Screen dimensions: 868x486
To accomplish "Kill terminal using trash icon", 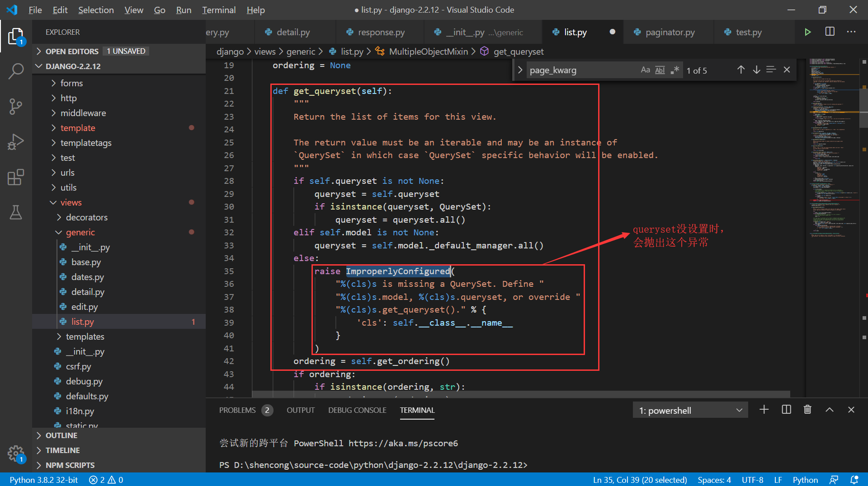I will click(x=807, y=410).
